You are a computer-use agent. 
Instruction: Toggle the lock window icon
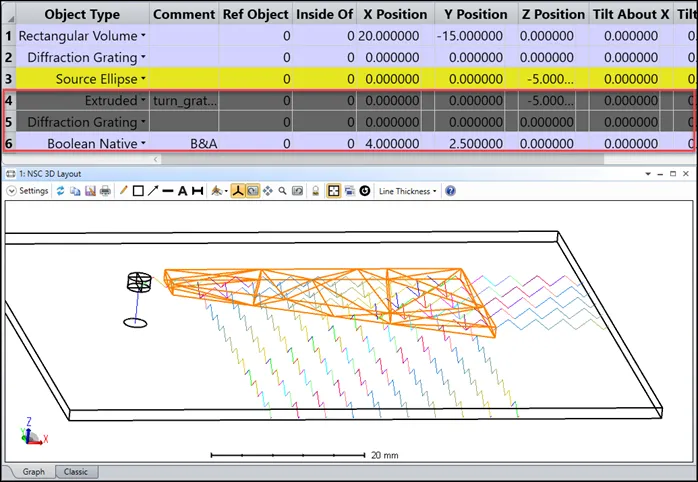pyautogui.click(x=315, y=191)
